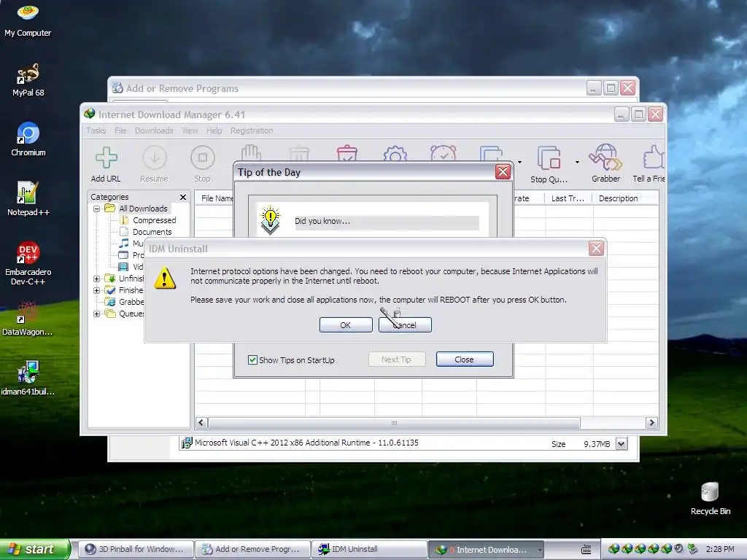Click the horizontal scrollbar left arrow
This screenshot has height=560, width=747.
(201, 422)
